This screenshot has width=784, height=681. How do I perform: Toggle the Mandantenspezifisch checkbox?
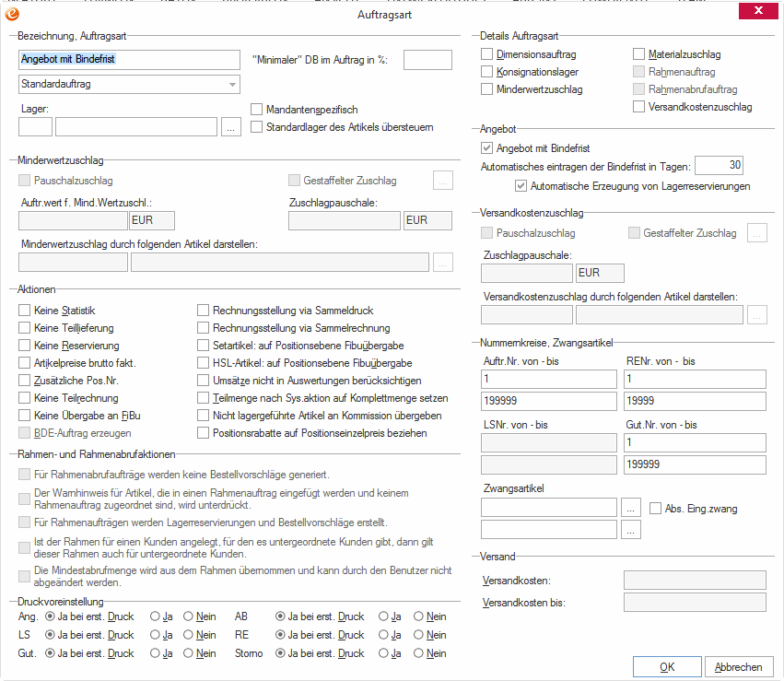coord(256,110)
